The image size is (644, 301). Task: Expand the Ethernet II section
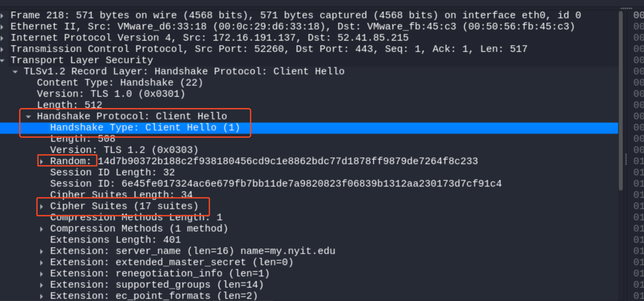coord(3,27)
